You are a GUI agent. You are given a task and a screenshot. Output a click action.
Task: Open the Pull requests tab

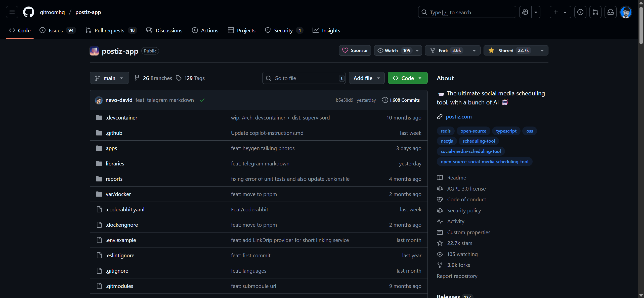(x=111, y=30)
